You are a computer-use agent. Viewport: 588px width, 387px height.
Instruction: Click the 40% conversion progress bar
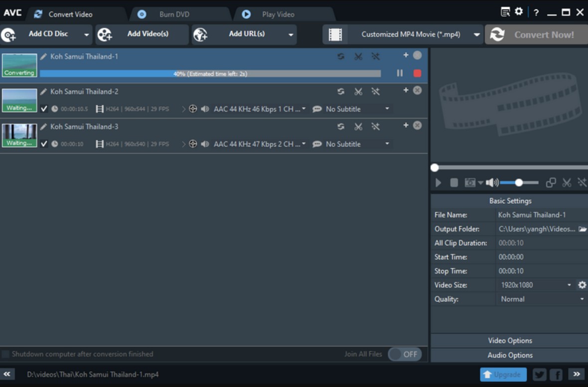[x=210, y=74]
